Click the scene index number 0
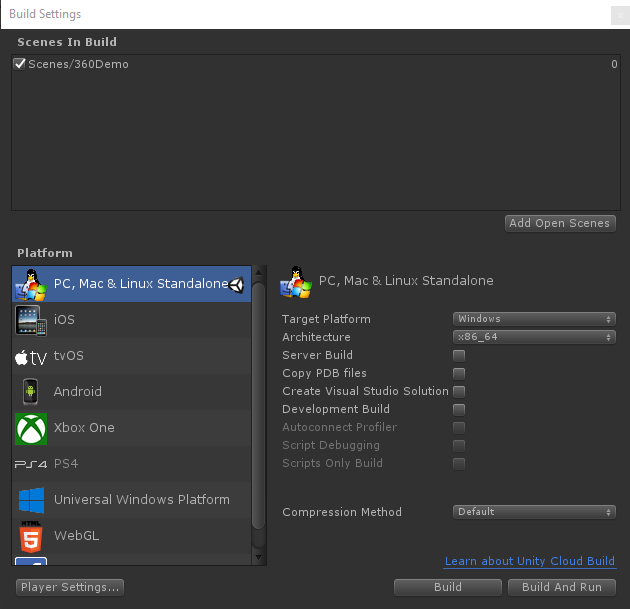Viewport: 630px width, 609px height. (x=614, y=64)
